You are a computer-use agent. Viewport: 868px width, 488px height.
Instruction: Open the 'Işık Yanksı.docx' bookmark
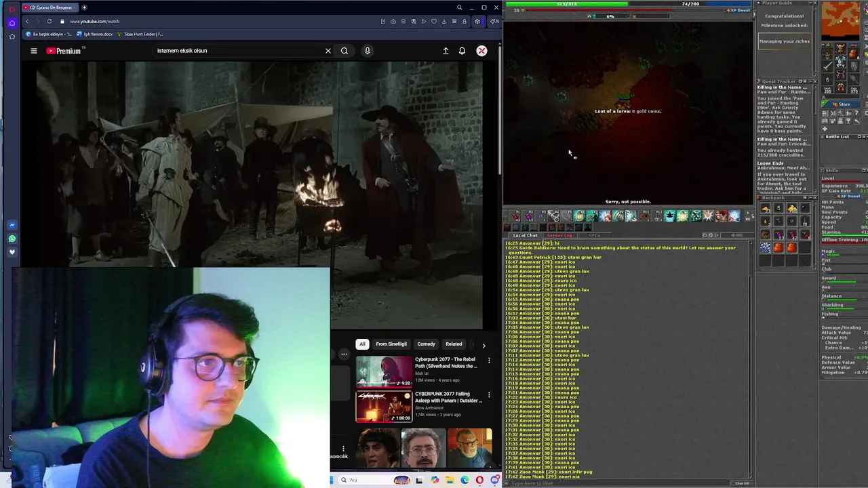(96, 34)
